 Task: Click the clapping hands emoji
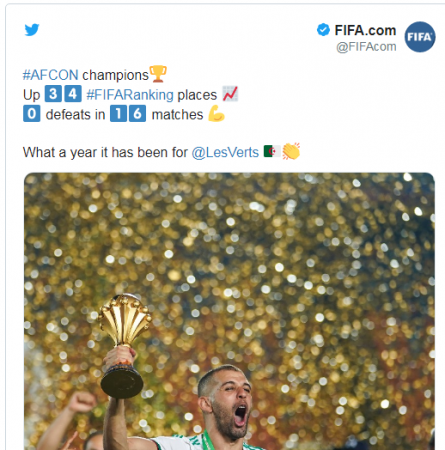point(291,151)
